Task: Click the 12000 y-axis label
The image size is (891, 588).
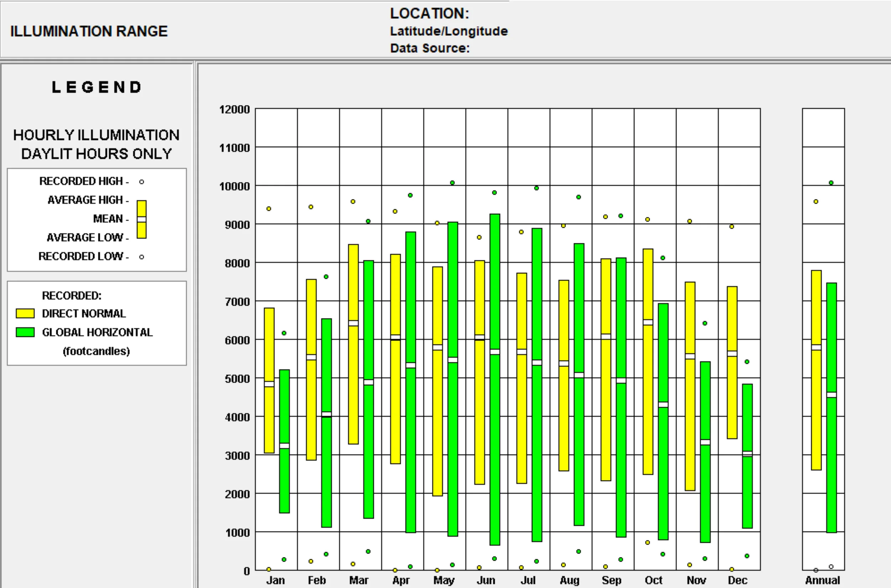Action: pos(235,109)
